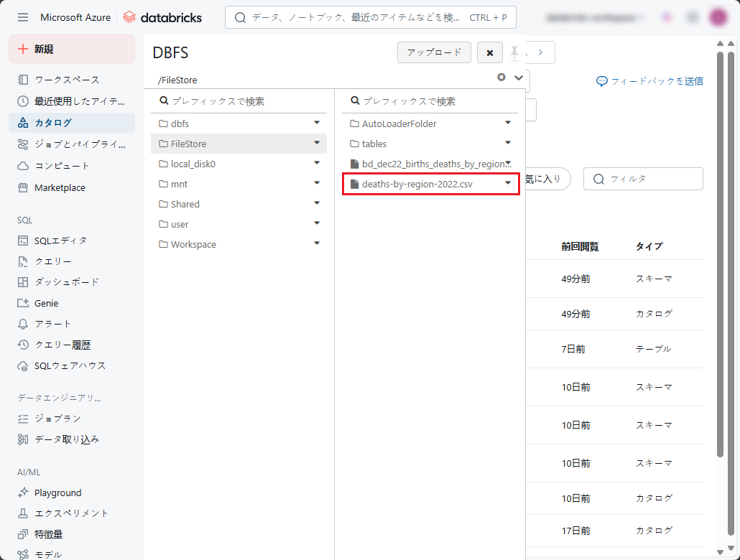Click the New (新規) button
This screenshot has width=740, height=560.
72,49
